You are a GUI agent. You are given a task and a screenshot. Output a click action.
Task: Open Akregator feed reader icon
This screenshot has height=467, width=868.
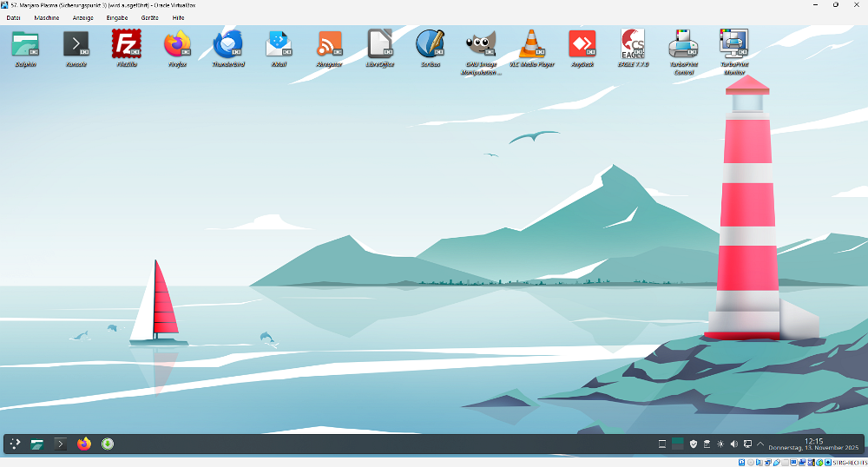[x=329, y=43]
